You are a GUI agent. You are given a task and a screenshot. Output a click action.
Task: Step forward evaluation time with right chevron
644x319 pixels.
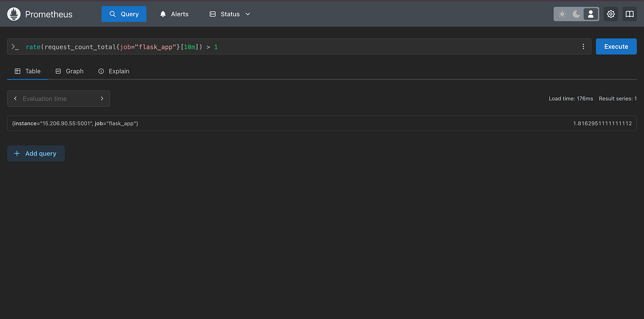click(102, 98)
